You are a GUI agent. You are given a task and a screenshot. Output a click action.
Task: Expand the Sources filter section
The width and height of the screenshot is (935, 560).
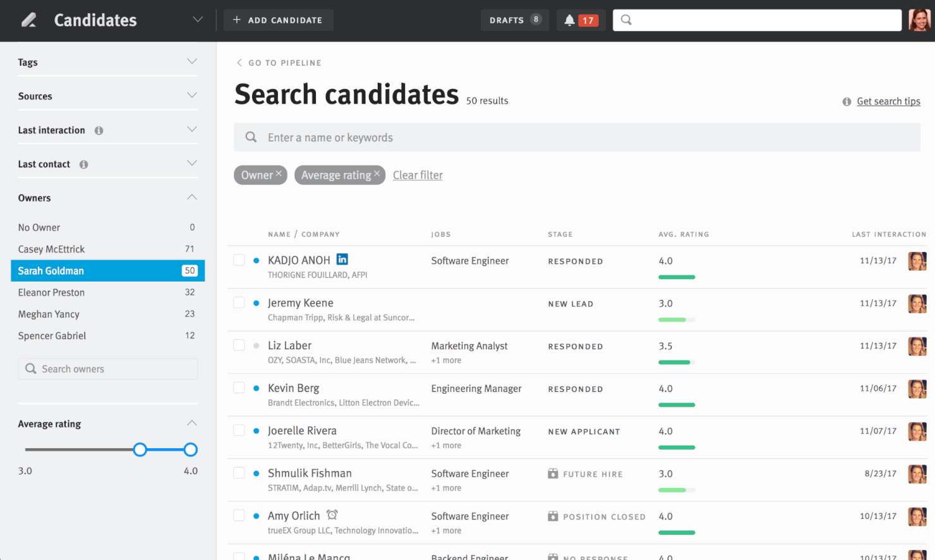[192, 95]
